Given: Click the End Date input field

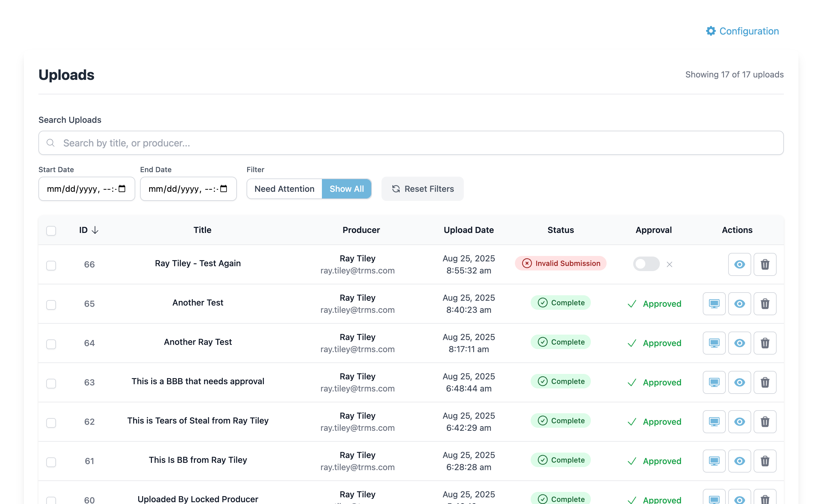Looking at the screenshot, I should (188, 189).
